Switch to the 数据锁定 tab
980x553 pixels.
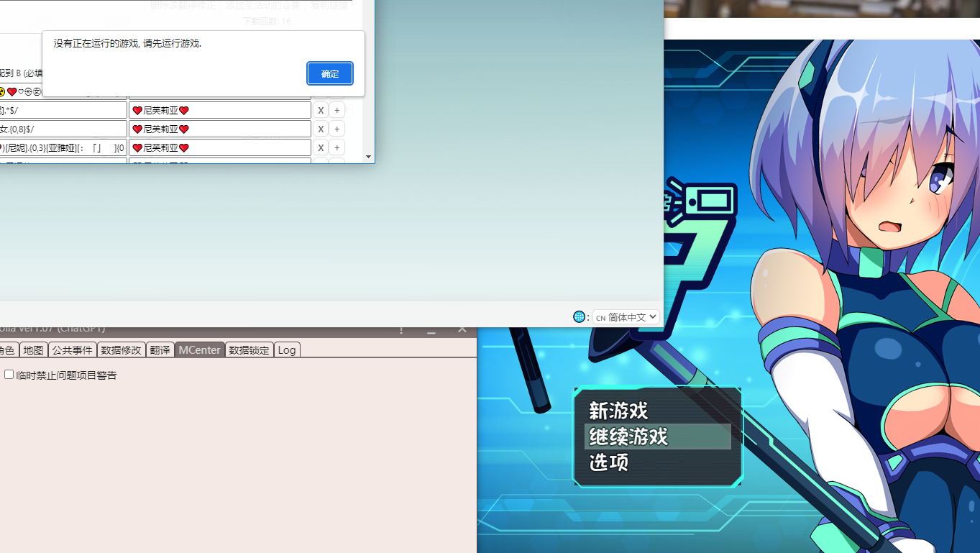[x=249, y=349]
